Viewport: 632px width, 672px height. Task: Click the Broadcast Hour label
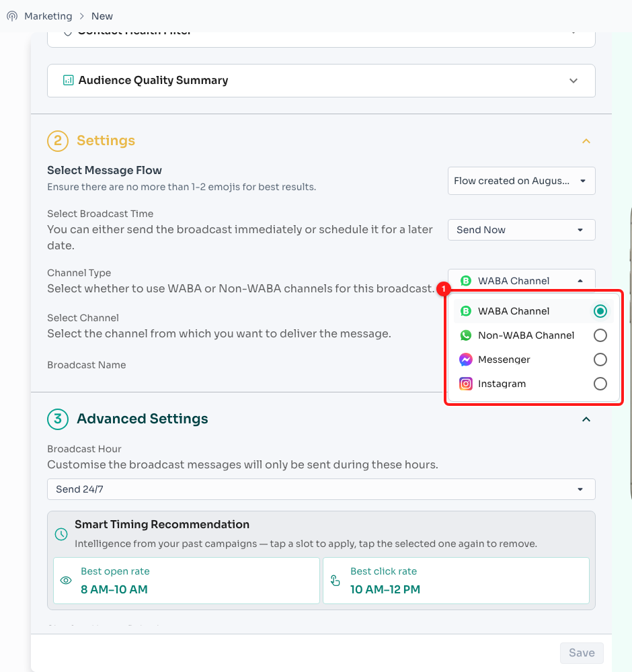coord(84,449)
